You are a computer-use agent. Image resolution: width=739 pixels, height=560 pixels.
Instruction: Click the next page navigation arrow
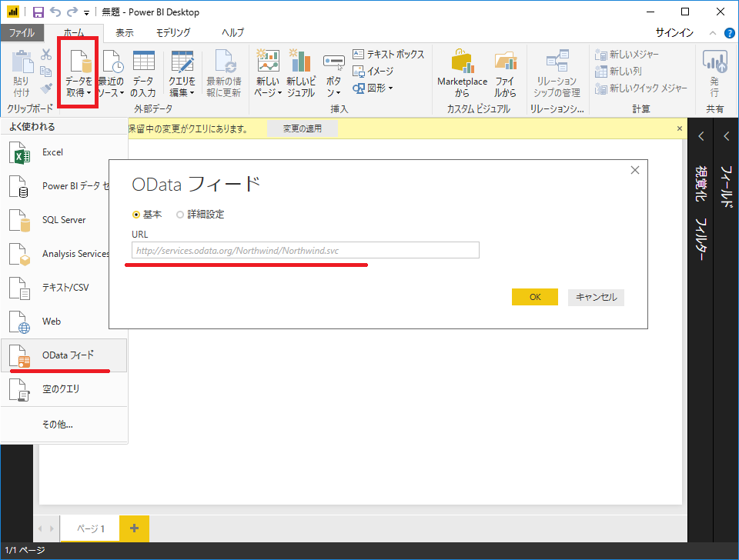coord(52,529)
